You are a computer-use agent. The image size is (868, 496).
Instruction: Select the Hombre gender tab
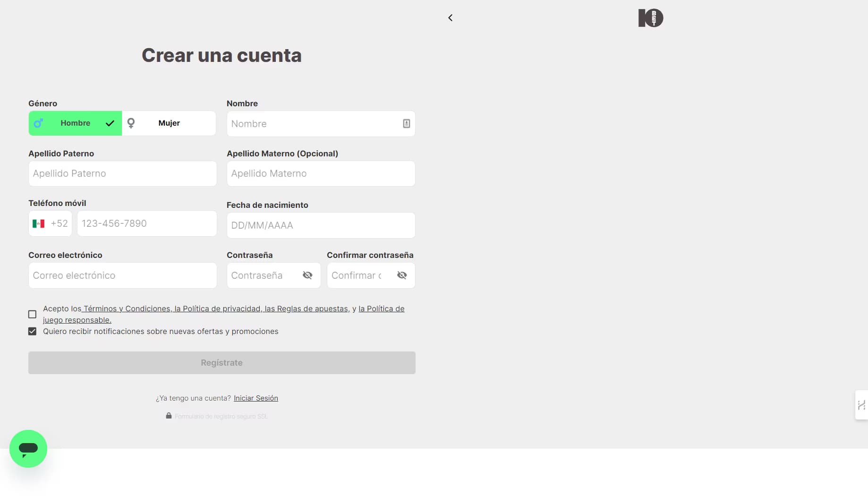click(75, 123)
